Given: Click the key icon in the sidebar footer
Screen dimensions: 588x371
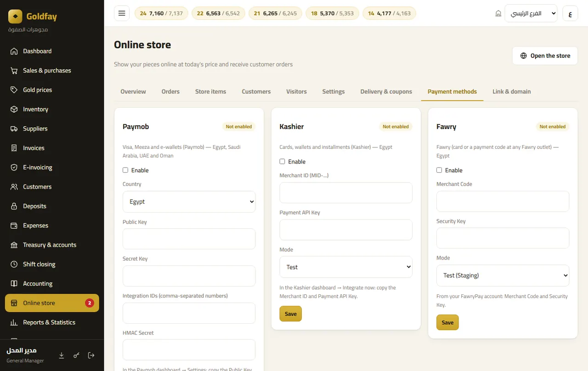Looking at the screenshot, I should [x=77, y=355].
